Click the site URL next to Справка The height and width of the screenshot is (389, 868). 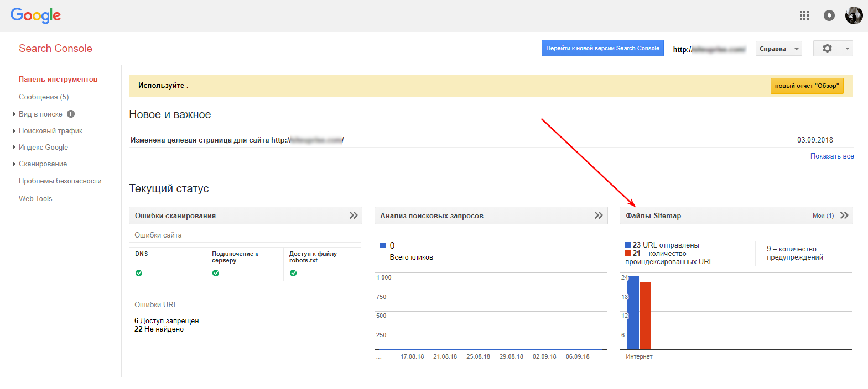coord(709,49)
